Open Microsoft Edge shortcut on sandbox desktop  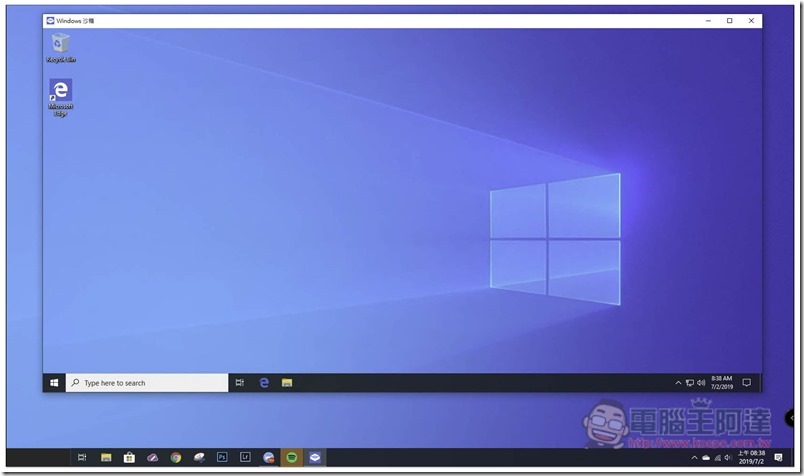coord(61,97)
